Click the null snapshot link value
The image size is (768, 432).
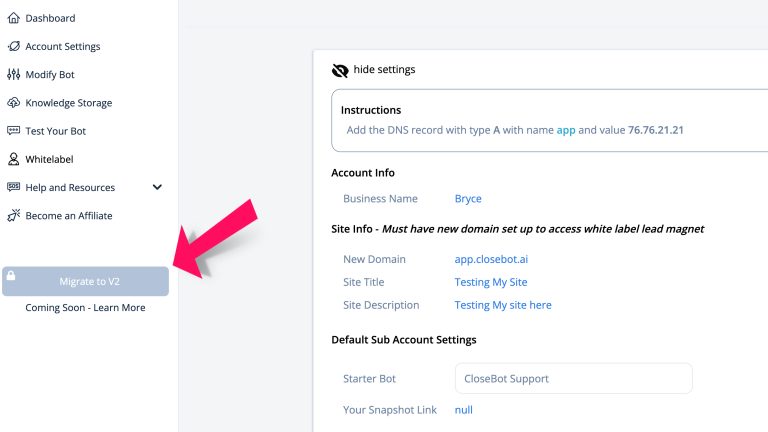pos(463,410)
